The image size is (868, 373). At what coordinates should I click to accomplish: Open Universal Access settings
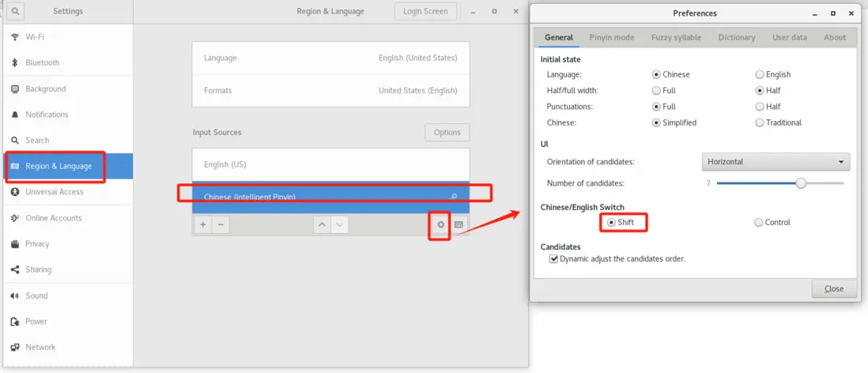67,191
